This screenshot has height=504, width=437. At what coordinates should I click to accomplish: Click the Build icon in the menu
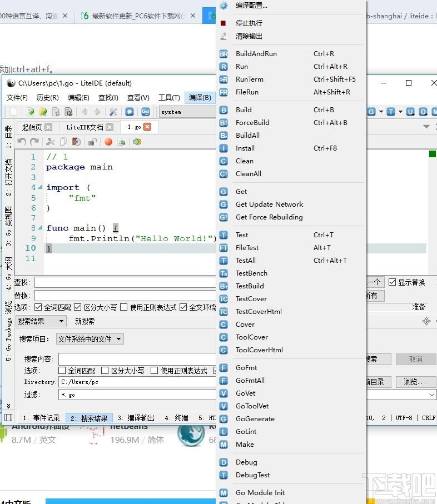pyautogui.click(x=224, y=110)
